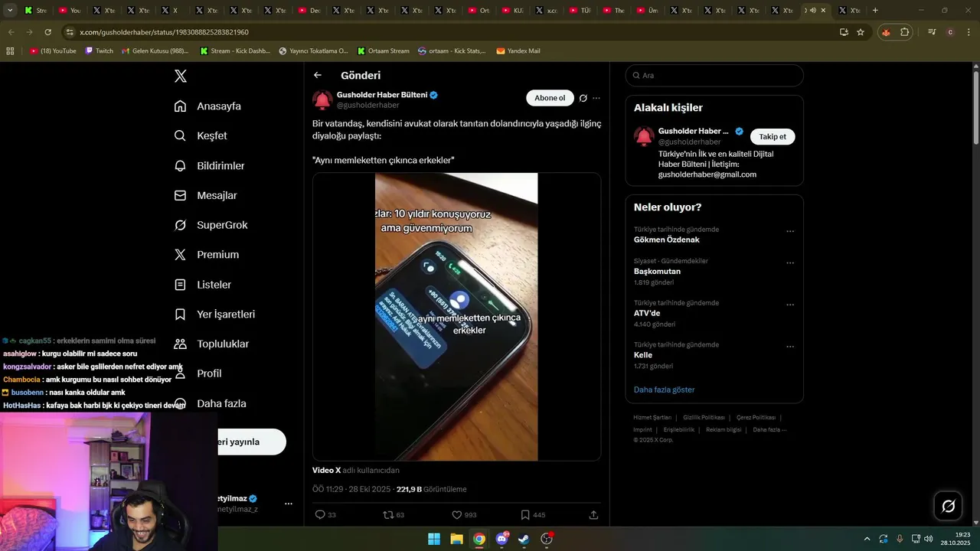
Task: Open Discord from the taskbar
Action: point(502,539)
